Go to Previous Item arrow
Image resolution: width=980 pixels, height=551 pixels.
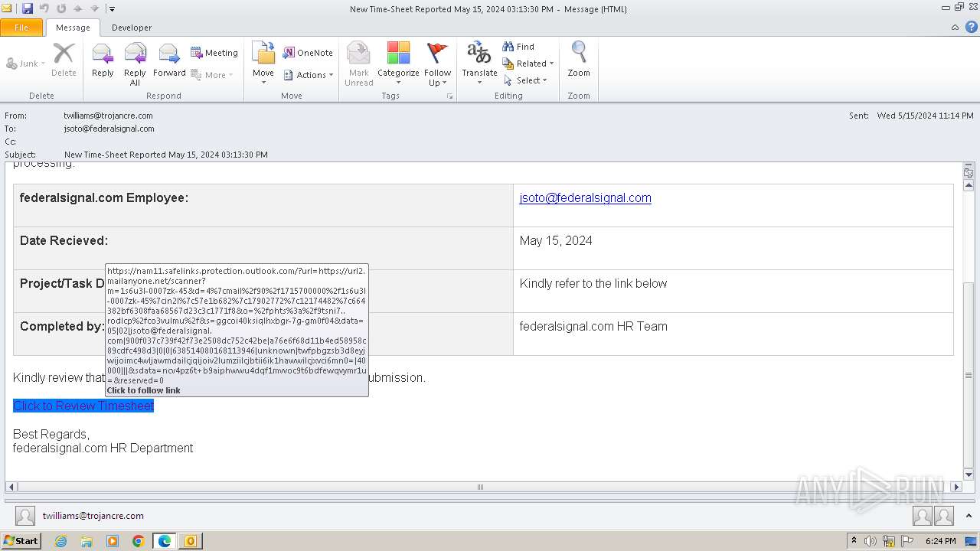point(78,8)
